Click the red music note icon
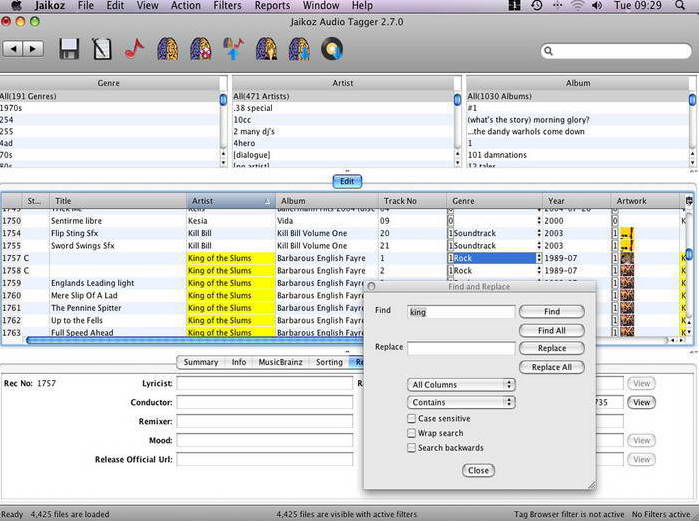 pyautogui.click(x=134, y=49)
